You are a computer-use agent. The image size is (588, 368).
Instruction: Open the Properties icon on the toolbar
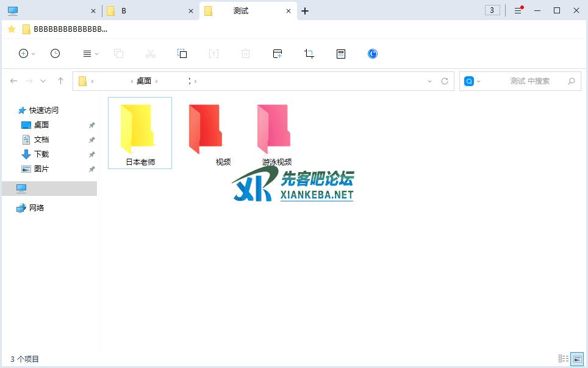tap(340, 54)
